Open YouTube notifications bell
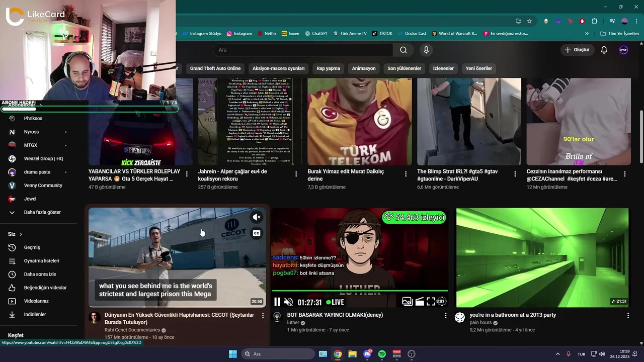Screen dimensions: 644x362 (604, 50)
